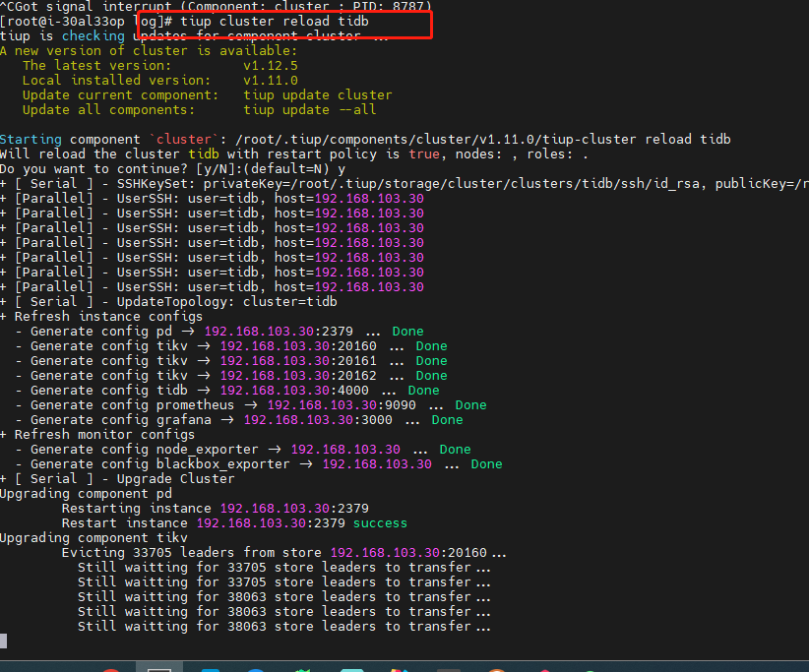Image resolution: width=809 pixels, height=672 pixels.
Task: Click the tikv address ending in :20160 in 'Generate config'
Action: [298, 346]
